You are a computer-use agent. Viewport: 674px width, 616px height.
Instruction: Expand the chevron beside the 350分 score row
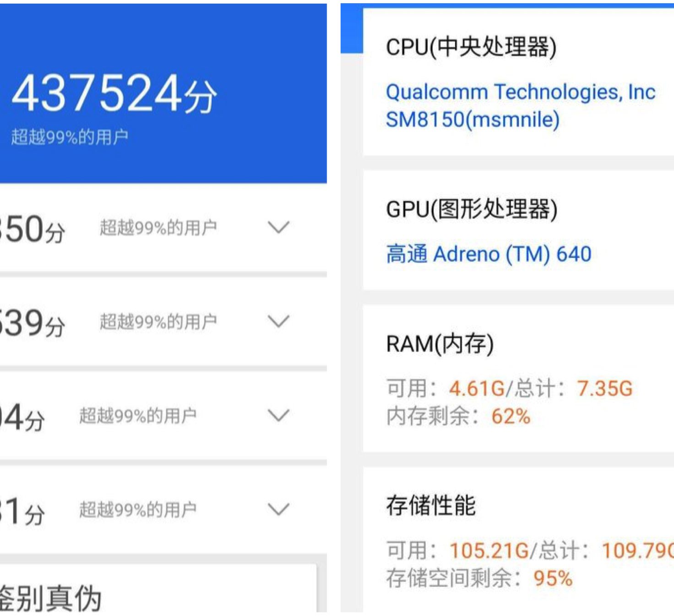coord(278,227)
